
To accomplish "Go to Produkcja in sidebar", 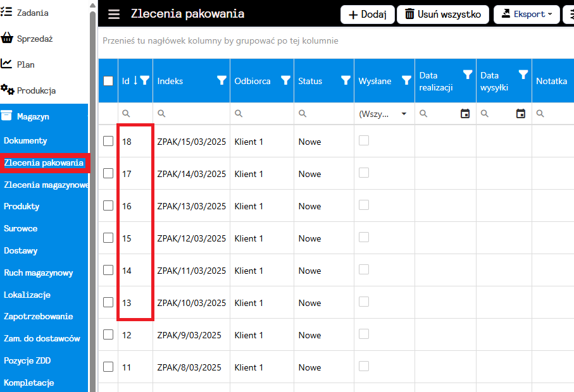I will (x=36, y=90).
